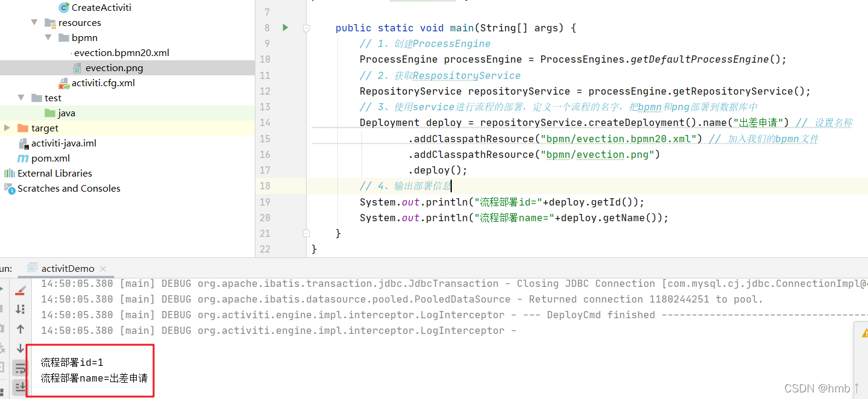Click the evection.png image file icon
The image size is (868, 399).
pyautogui.click(x=78, y=68)
